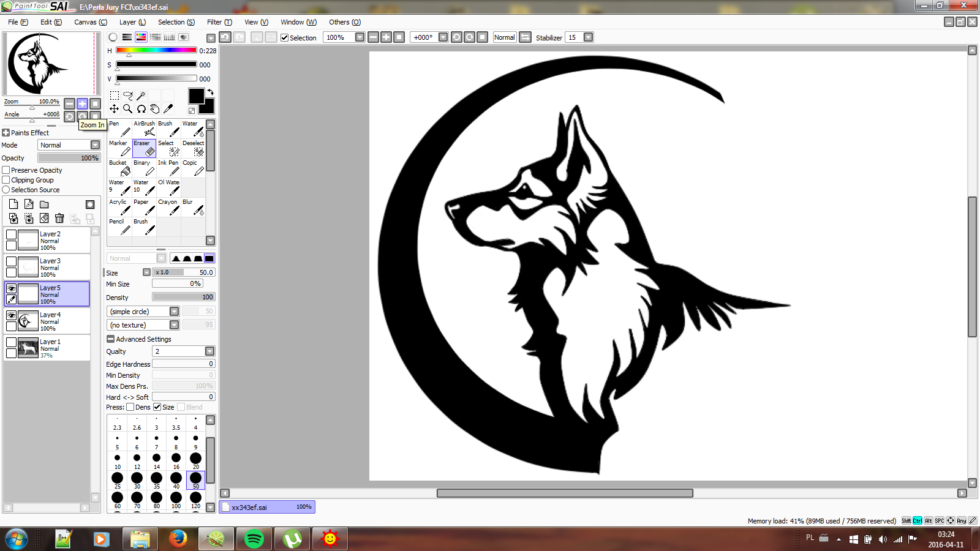Enable the Preserve Opacity checkbox

click(6, 170)
